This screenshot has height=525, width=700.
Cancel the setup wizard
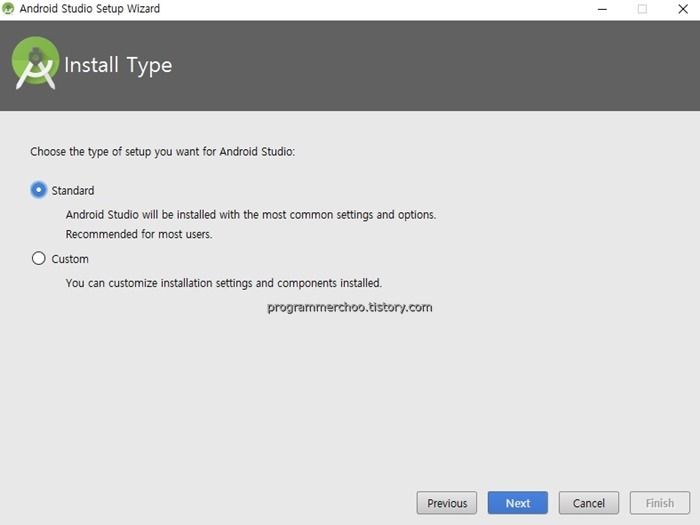pos(589,503)
